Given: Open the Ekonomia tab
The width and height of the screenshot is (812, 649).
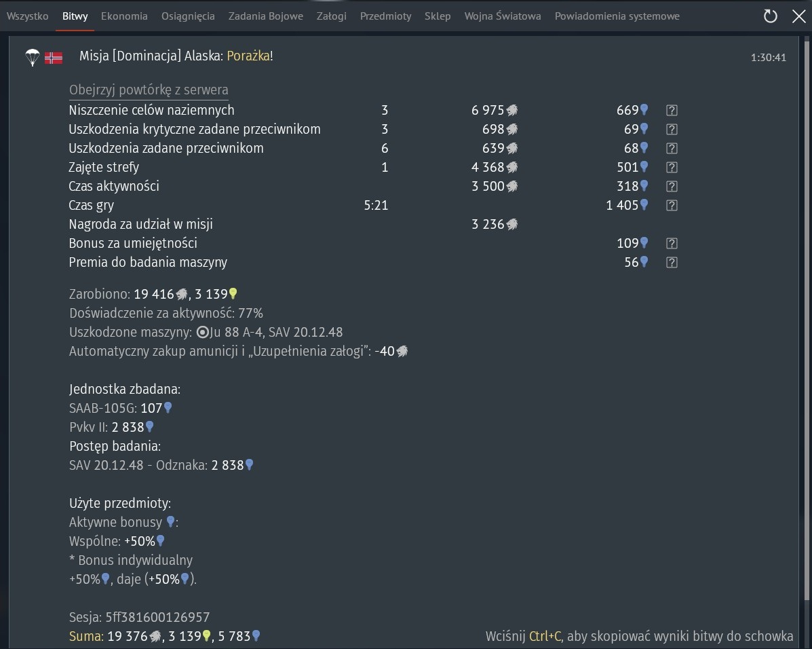Looking at the screenshot, I should coord(124,16).
